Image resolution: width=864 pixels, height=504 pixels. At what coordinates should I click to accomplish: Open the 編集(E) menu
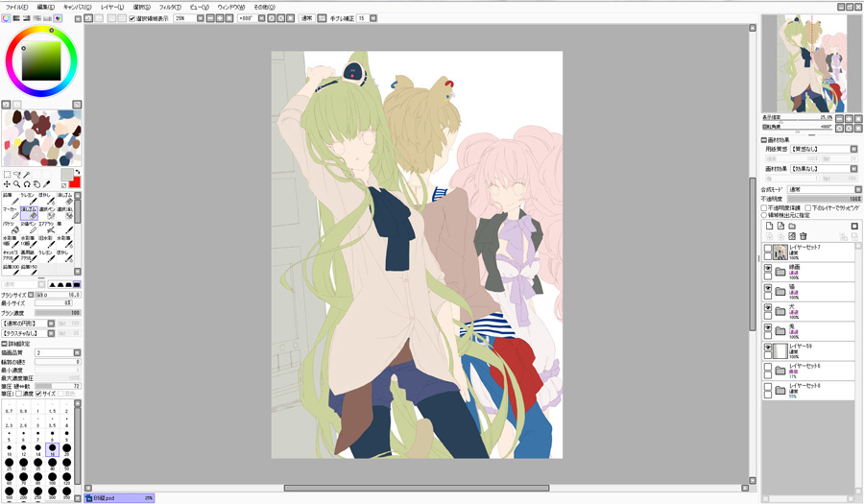pyautogui.click(x=46, y=7)
